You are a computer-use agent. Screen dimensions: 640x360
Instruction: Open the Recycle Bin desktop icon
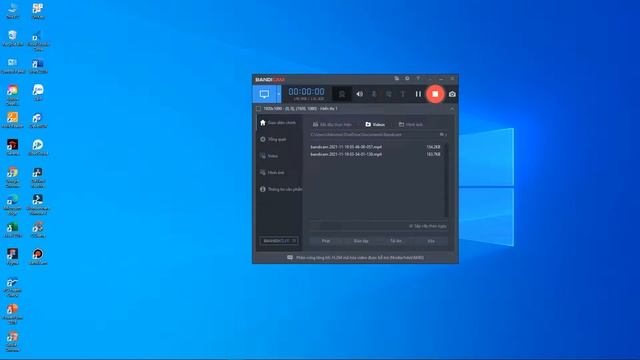pos(13,38)
